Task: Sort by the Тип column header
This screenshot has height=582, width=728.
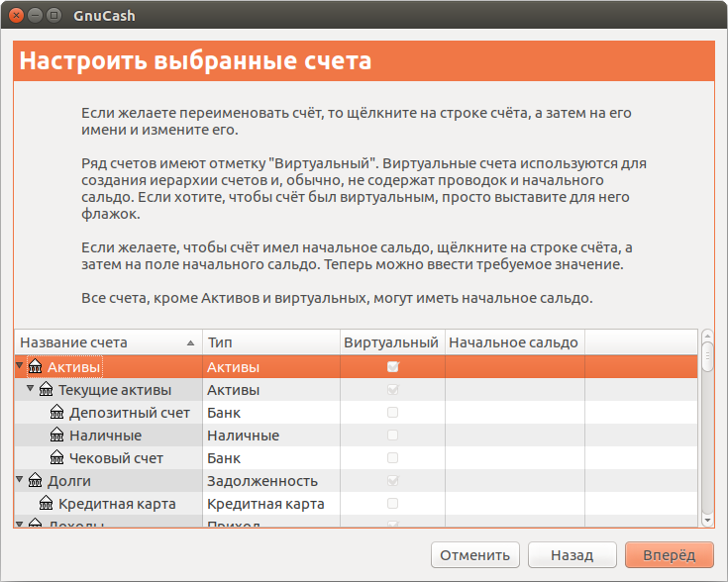Action: pos(271,342)
